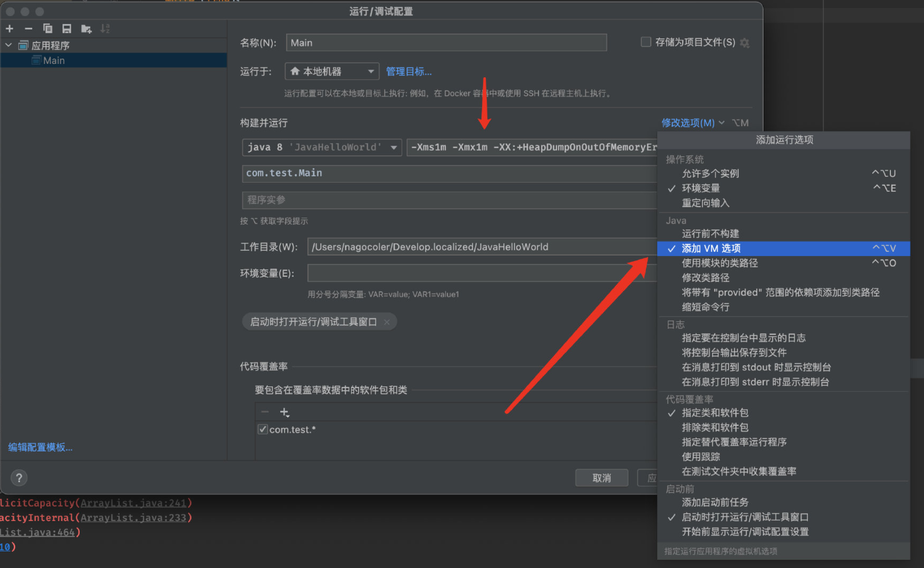The image size is (924, 568).
Task: Choose 开始前显示运行/调试配置设置
Action: coord(784,532)
